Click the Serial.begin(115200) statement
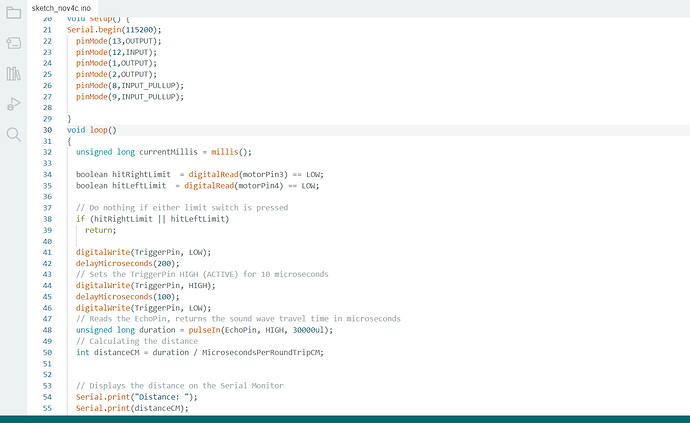The width and height of the screenshot is (690, 423). click(x=113, y=29)
